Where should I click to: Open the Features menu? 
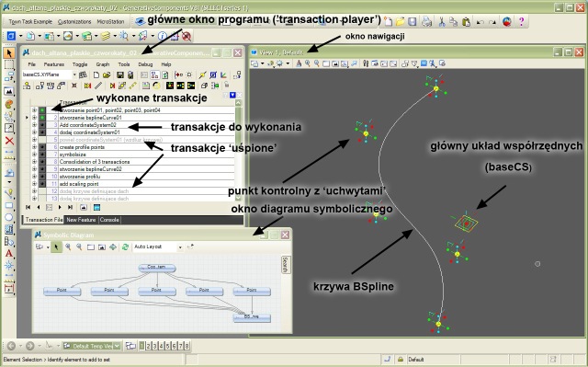point(53,64)
